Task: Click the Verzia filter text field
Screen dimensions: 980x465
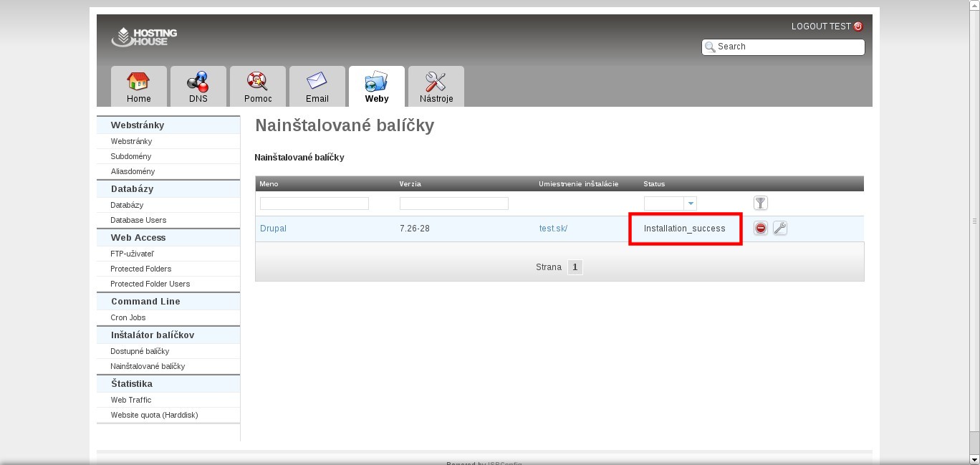Action: coord(453,203)
